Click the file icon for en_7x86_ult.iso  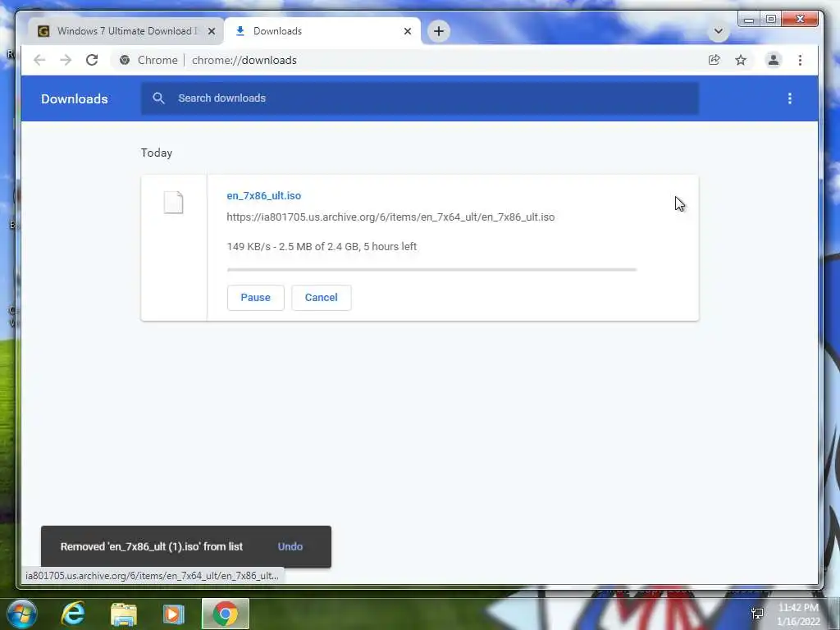pyautogui.click(x=174, y=203)
